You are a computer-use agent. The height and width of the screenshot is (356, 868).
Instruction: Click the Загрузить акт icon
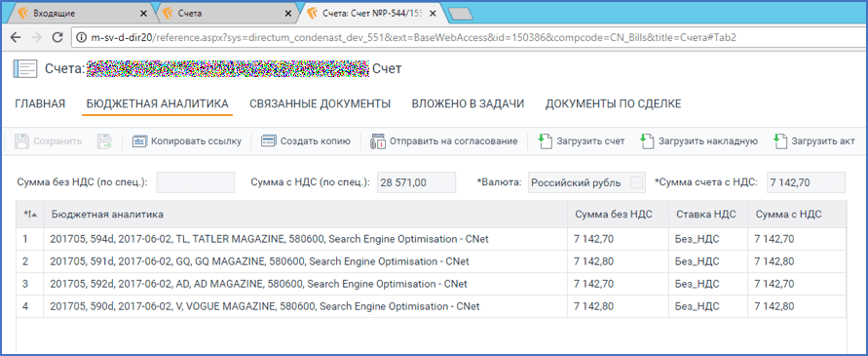click(780, 141)
